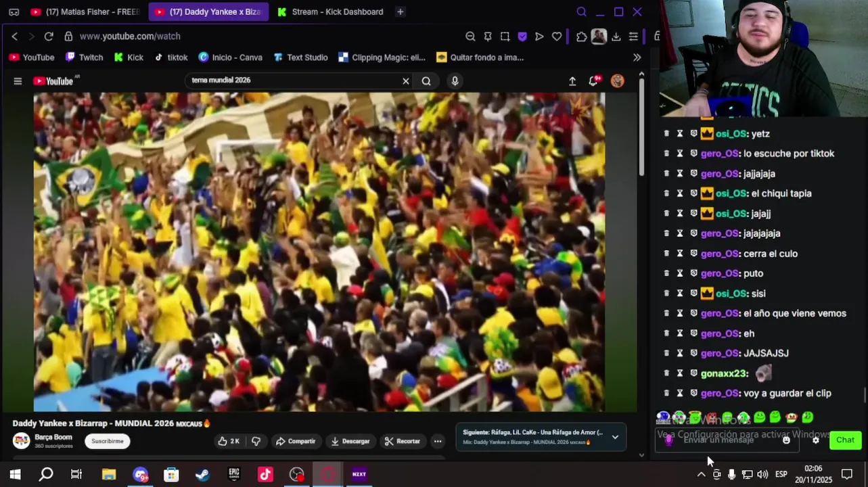Click the green Chat send button
The width and height of the screenshot is (868, 487).
tap(845, 440)
